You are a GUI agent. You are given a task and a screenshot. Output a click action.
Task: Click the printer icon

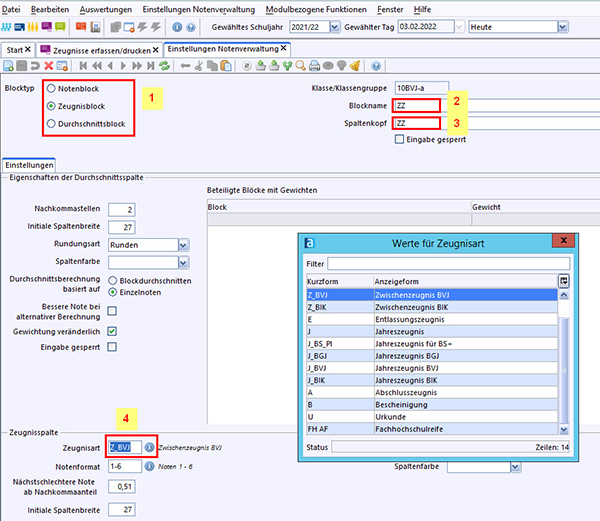(x=315, y=66)
